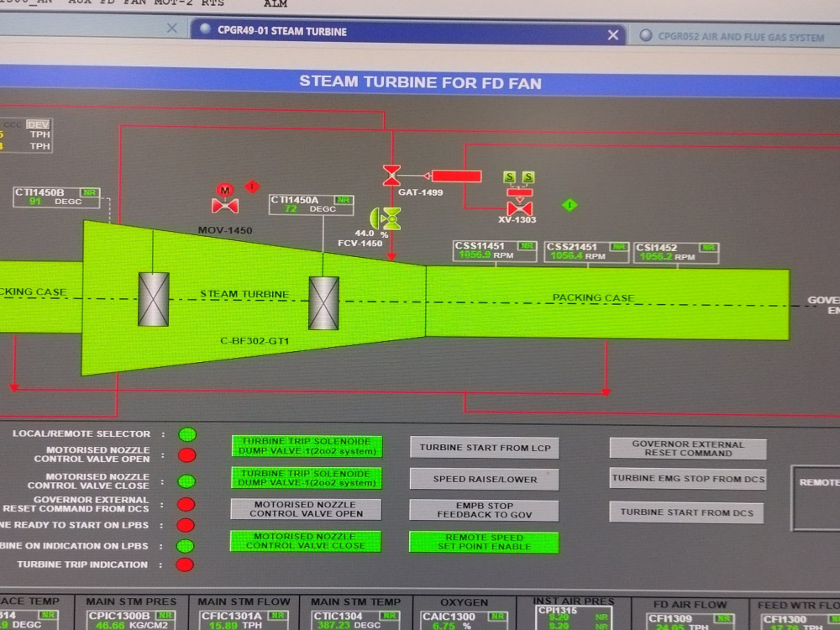The width and height of the screenshot is (840, 630).
Task: Click the 44.0 % FCV-1450 position value
Action: (x=370, y=234)
